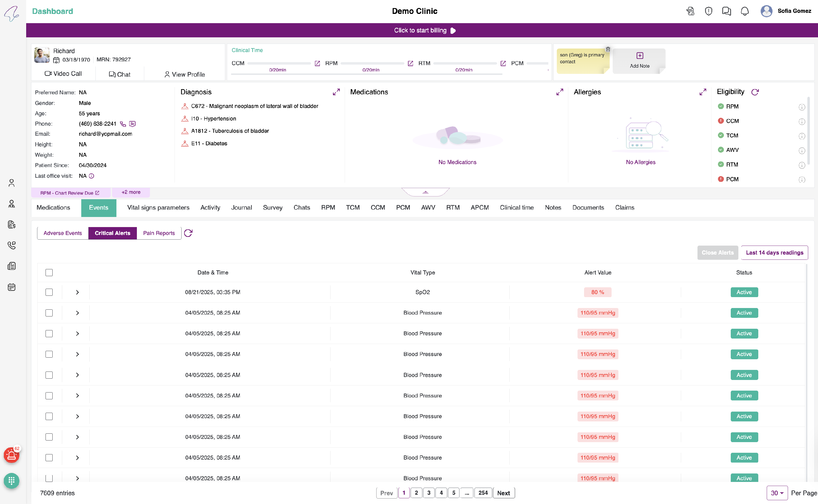Open the Pain Reports sub-tab
The height and width of the screenshot is (504, 818).
159,233
